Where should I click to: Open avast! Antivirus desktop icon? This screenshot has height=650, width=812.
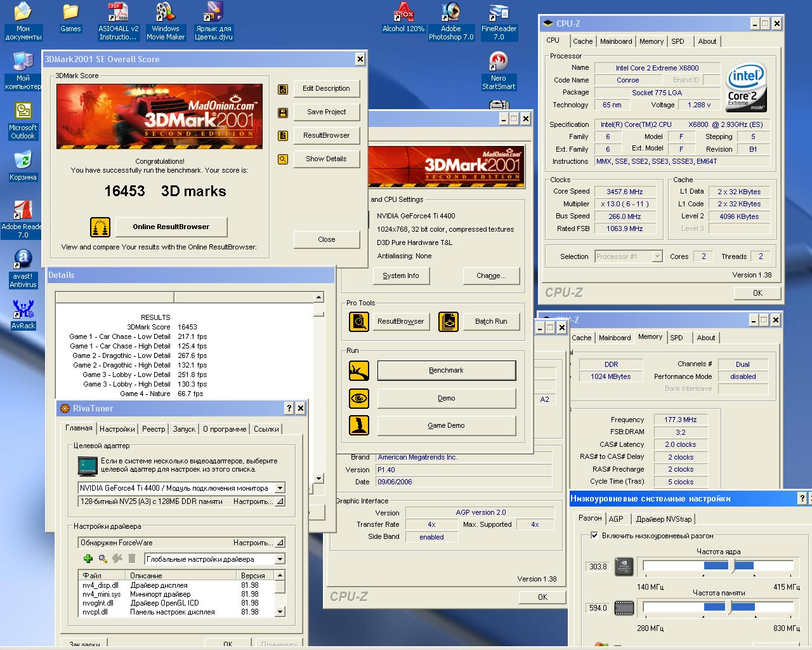[x=23, y=269]
